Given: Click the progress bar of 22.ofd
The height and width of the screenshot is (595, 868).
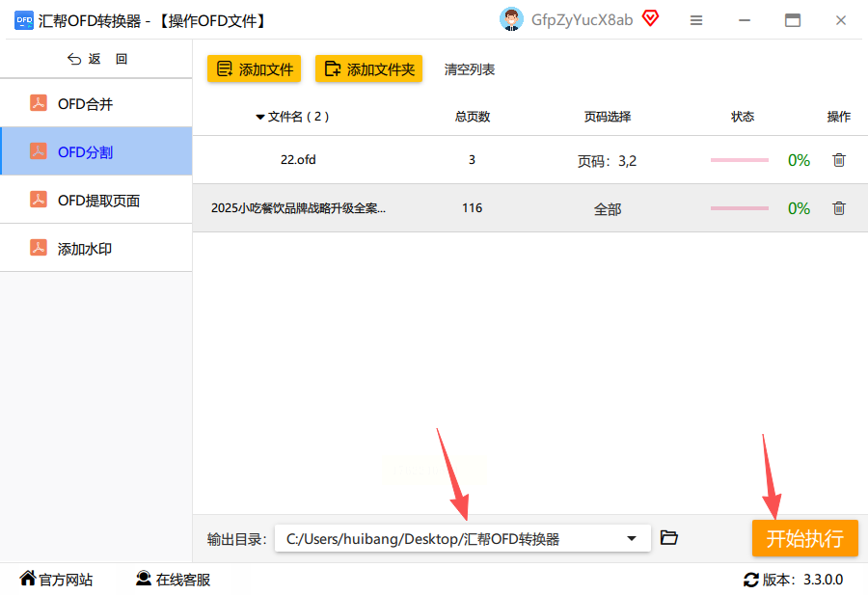Looking at the screenshot, I should click(740, 160).
